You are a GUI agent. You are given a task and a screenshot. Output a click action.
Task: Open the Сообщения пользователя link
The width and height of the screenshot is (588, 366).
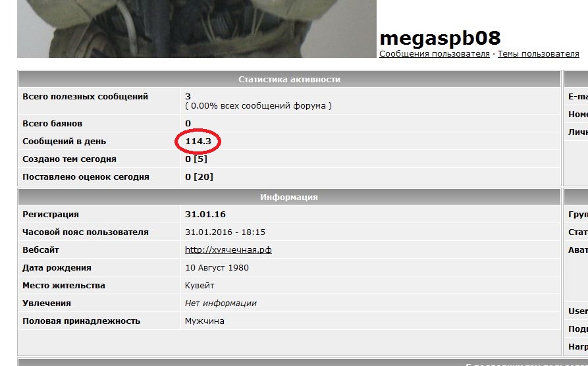(x=434, y=53)
